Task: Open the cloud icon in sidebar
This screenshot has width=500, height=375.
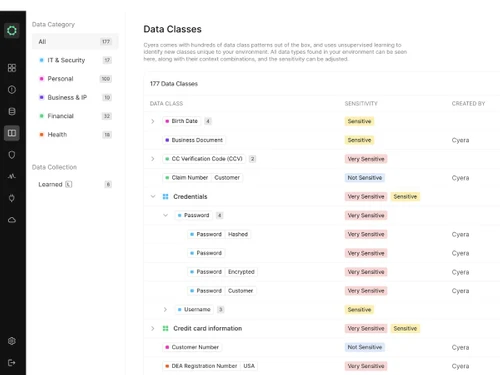Action: pyautogui.click(x=12, y=220)
